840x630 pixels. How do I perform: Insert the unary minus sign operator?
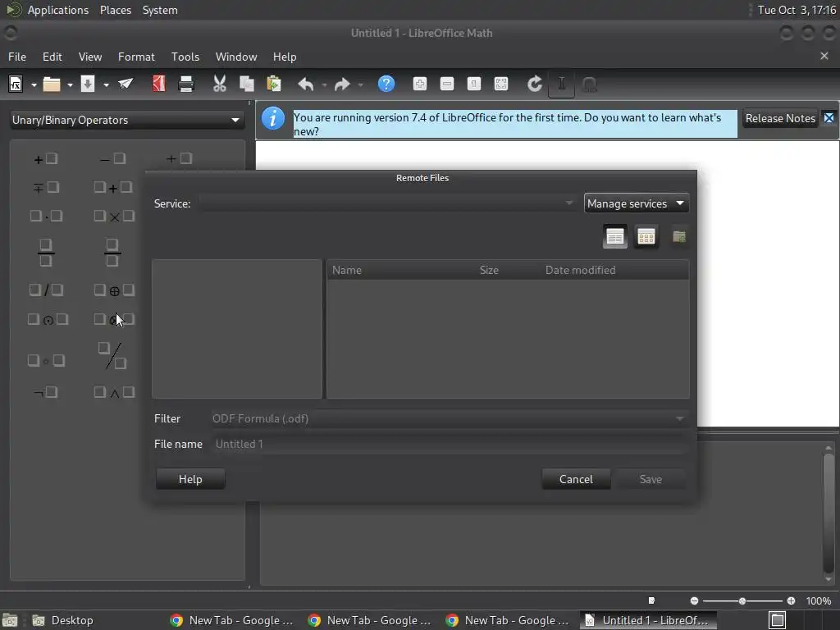[112, 158]
